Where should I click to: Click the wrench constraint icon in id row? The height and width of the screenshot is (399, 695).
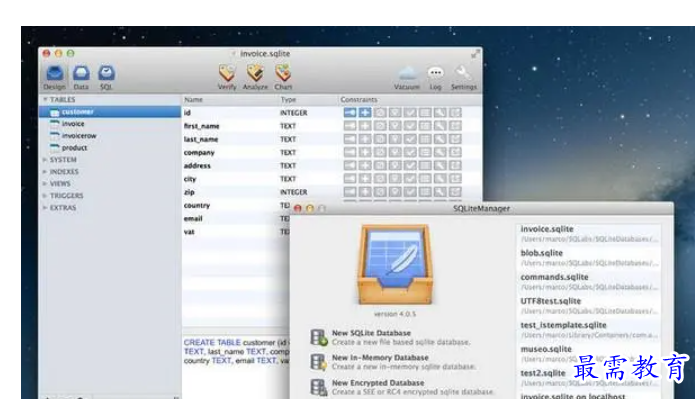pos(440,113)
